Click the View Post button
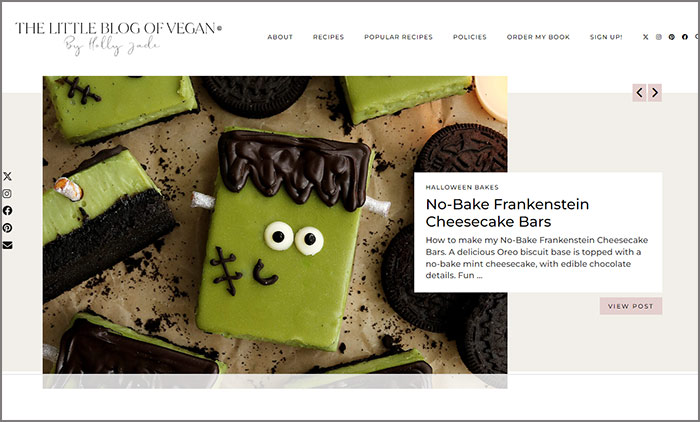 coord(631,306)
